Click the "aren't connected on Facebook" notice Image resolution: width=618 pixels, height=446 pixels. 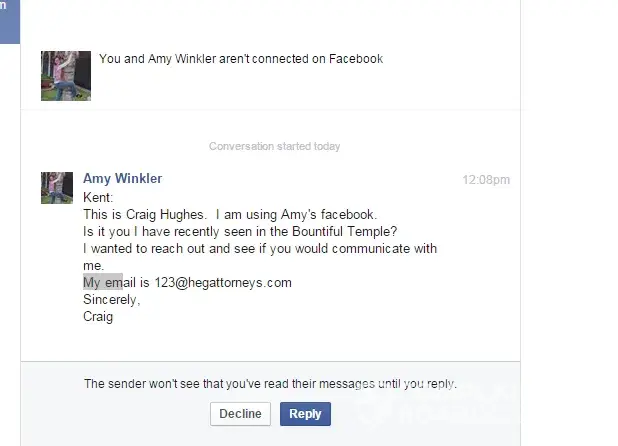pos(241,59)
